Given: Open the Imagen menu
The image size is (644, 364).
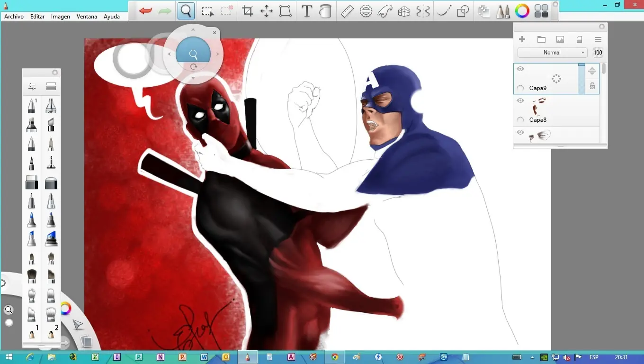Looking at the screenshot, I should coord(61,17).
